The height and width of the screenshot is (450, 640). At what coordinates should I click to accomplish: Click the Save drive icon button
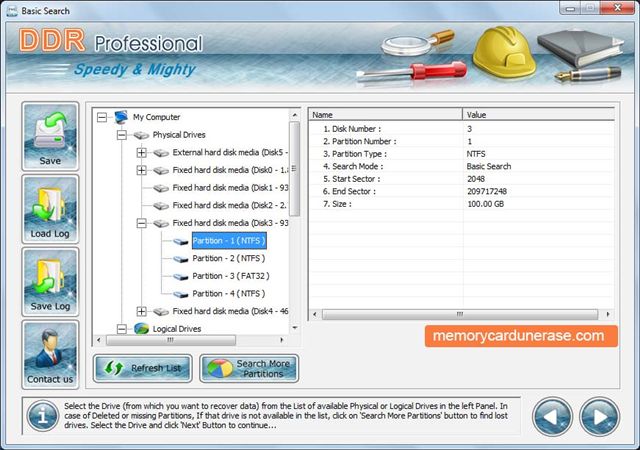[50, 136]
